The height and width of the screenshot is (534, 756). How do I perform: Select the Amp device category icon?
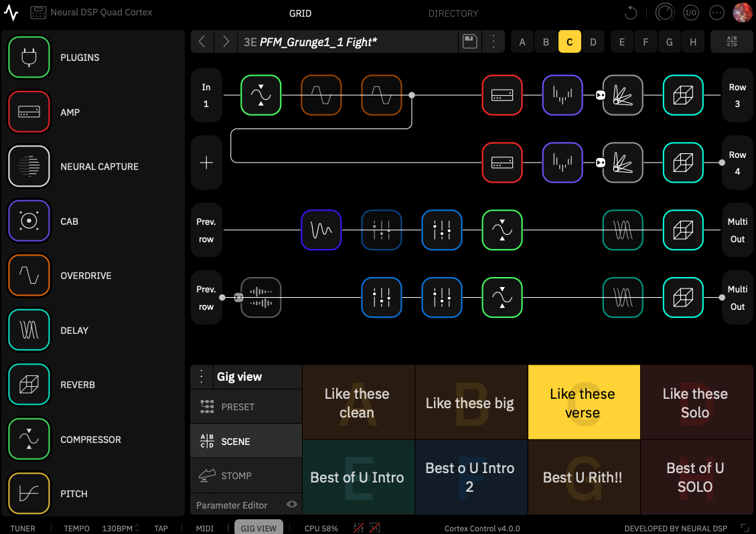coord(29,112)
